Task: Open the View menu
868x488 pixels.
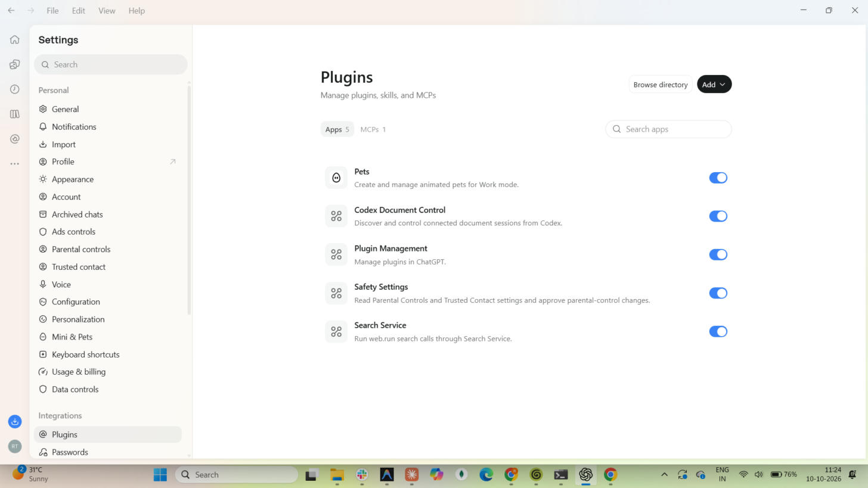Action: [107, 11]
